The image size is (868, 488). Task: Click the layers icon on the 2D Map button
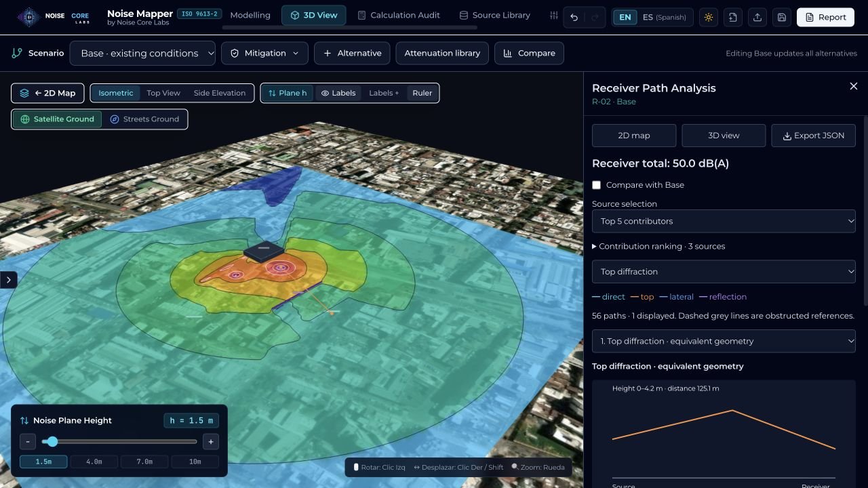coord(24,93)
